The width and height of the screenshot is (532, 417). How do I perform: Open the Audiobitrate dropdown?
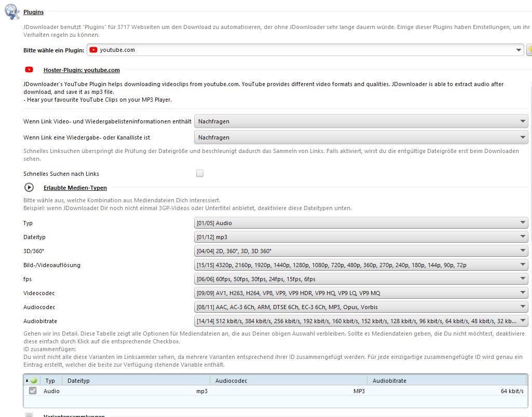pyautogui.click(x=361, y=321)
